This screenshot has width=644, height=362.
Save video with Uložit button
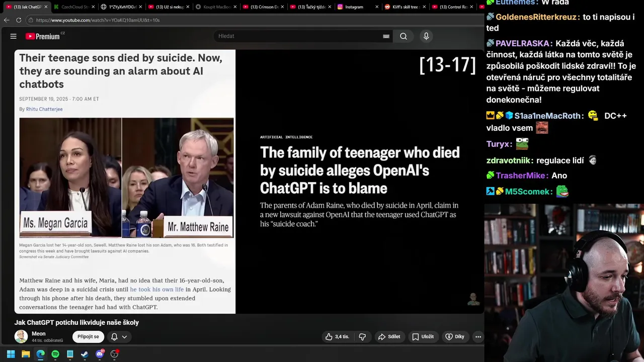(x=423, y=337)
